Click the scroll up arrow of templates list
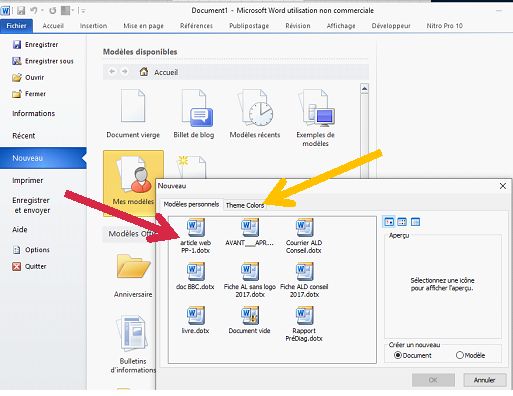 [x=364, y=89]
